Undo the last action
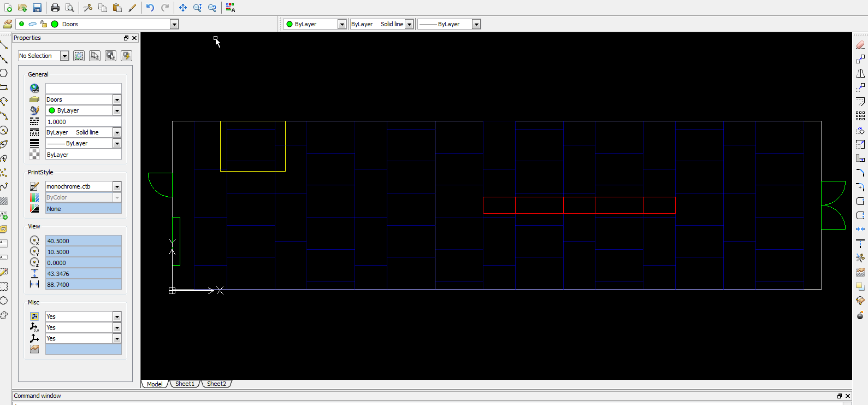This screenshot has width=868, height=405. click(x=150, y=8)
